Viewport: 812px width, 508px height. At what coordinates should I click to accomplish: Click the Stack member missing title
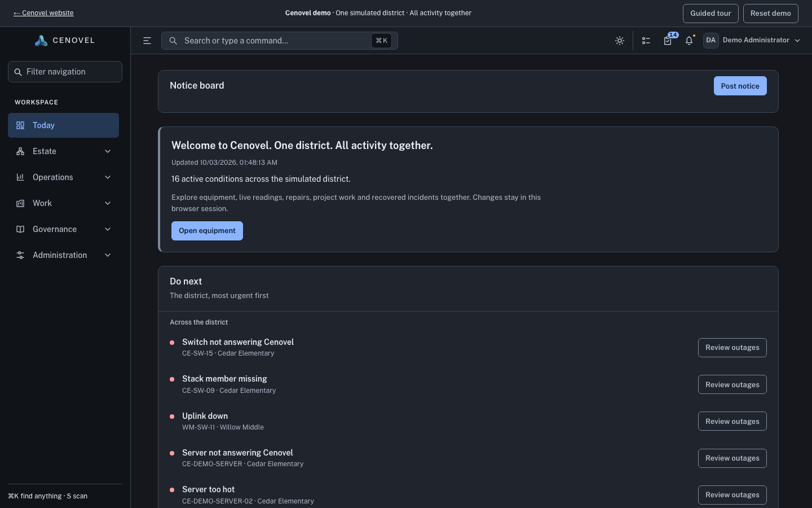click(224, 379)
